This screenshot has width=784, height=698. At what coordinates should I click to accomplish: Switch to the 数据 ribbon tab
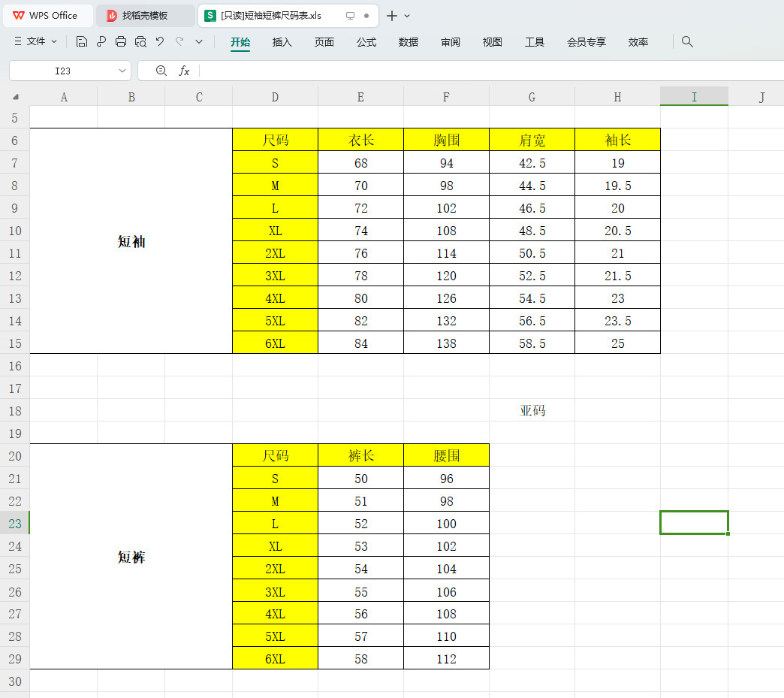(408, 42)
